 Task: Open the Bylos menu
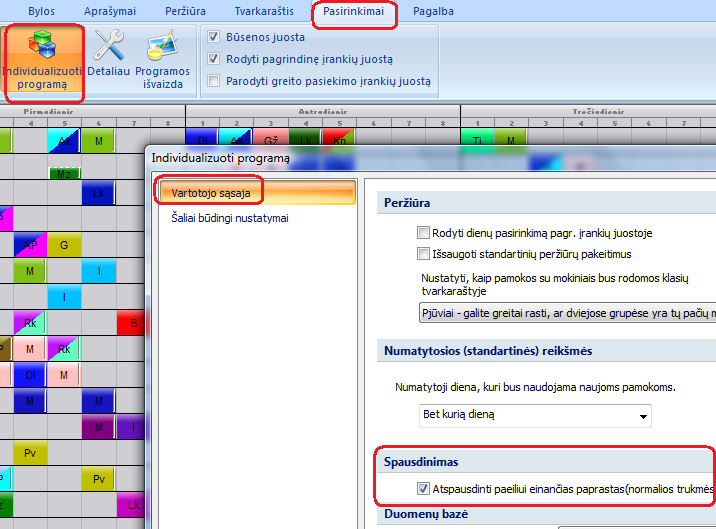[x=41, y=11]
